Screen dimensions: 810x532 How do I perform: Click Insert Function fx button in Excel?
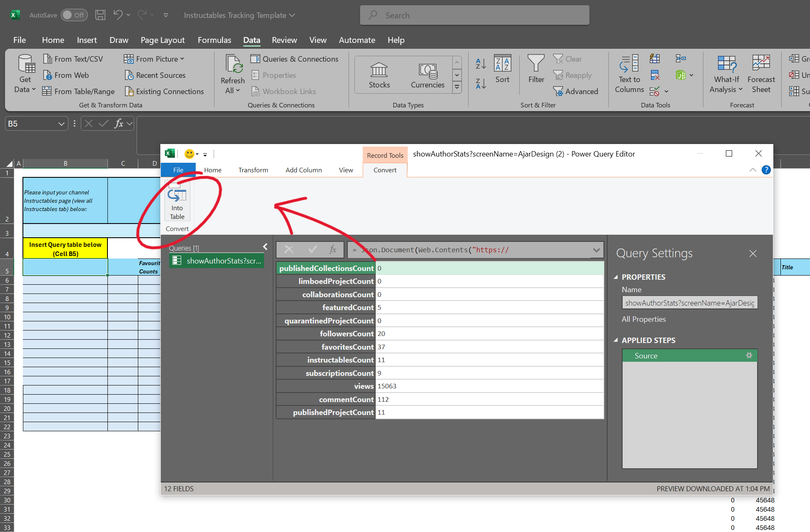119,124
